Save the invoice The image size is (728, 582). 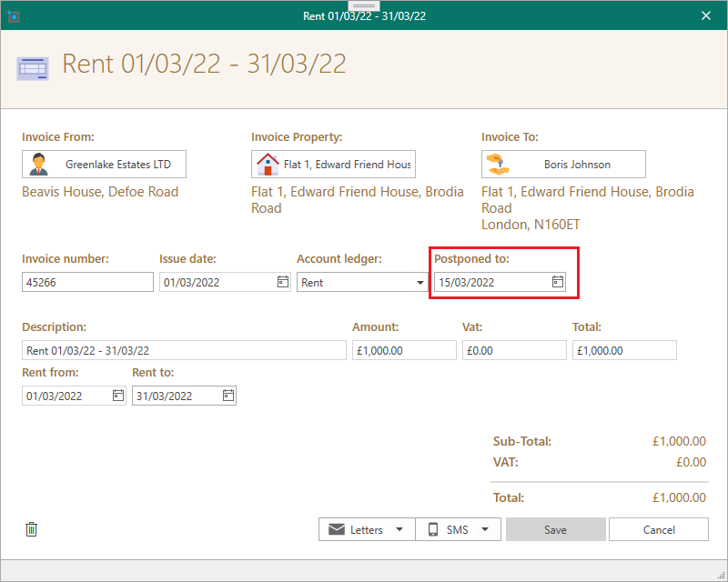pyautogui.click(x=555, y=529)
